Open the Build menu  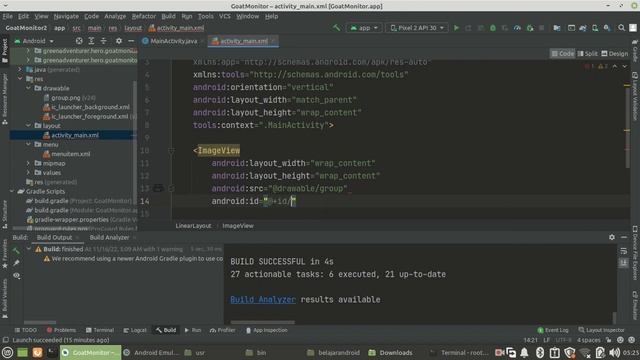tap(168, 16)
